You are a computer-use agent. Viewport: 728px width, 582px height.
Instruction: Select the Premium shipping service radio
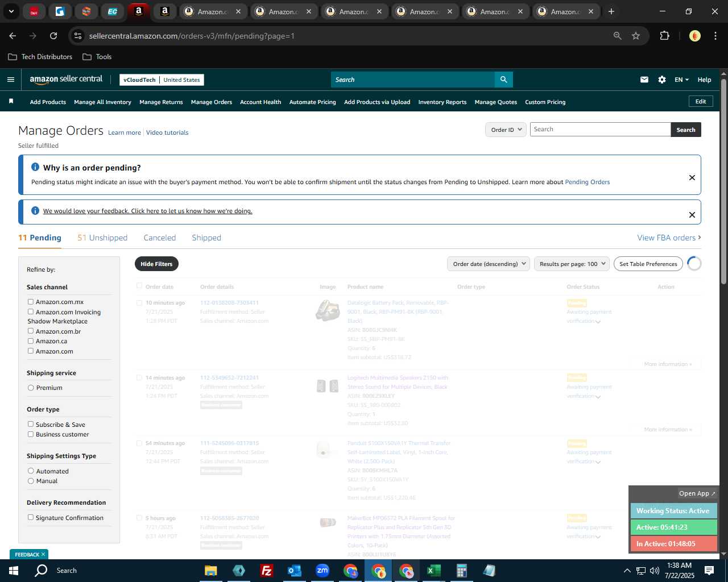pyautogui.click(x=31, y=388)
